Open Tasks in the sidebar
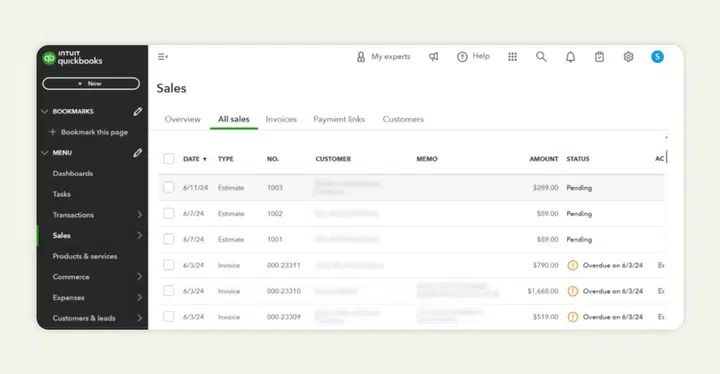Image resolution: width=720 pixels, height=374 pixels. [62, 194]
